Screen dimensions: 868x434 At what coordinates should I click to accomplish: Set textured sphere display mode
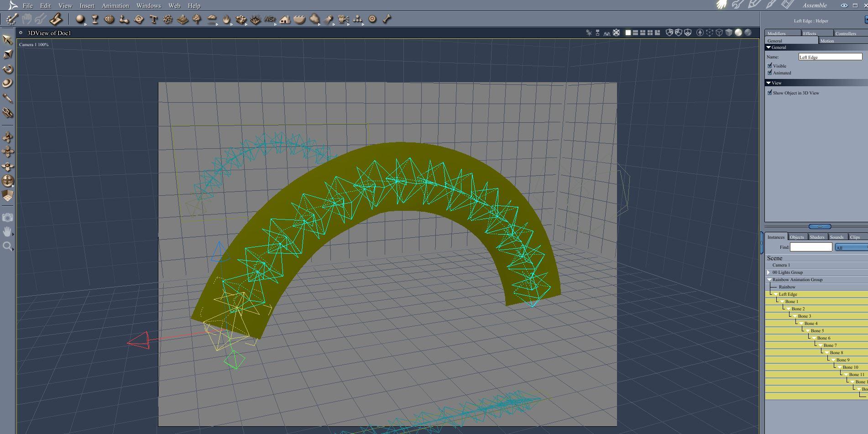(x=748, y=33)
